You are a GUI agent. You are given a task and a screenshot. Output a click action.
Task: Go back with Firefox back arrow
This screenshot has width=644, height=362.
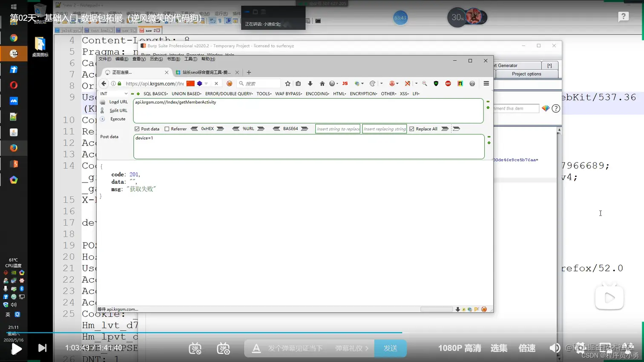(104, 83)
